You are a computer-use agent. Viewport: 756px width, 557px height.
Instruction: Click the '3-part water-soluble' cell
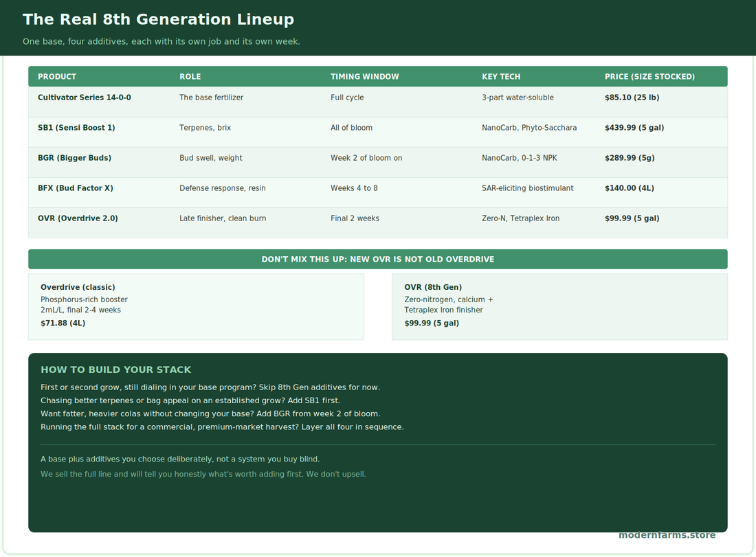[518, 98]
